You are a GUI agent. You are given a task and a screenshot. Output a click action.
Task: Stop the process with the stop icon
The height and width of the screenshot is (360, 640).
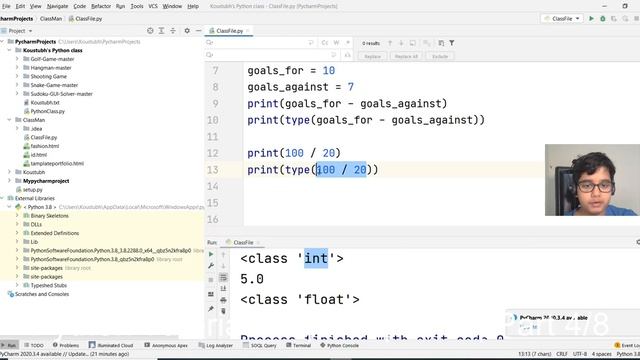[211, 280]
